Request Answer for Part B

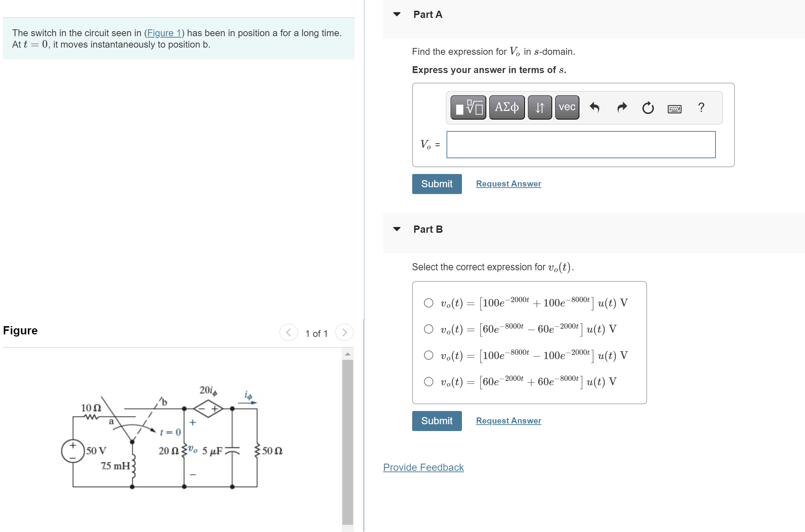pos(508,421)
